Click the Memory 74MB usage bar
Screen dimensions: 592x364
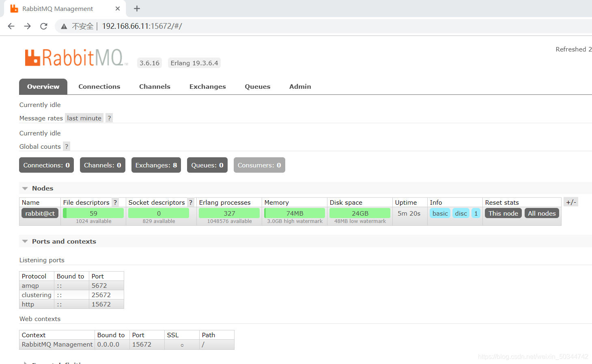click(295, 213)
